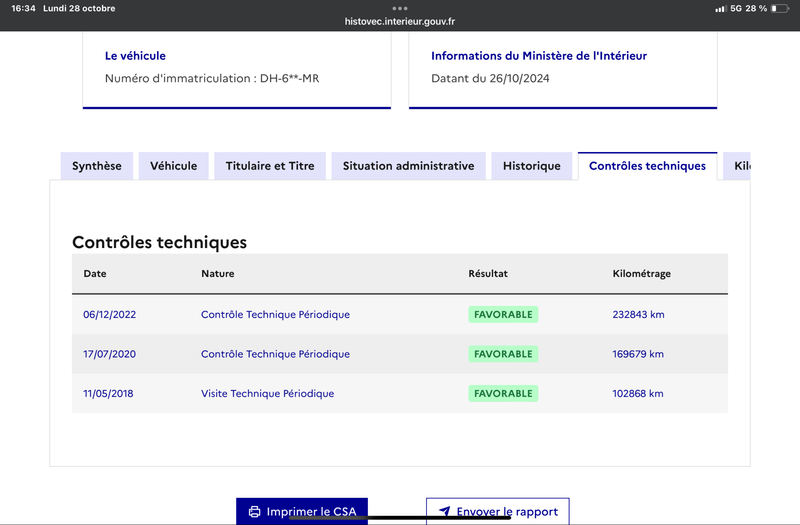Click the Datant du 26/10/2024 text
The height and width of the screenshot is (525, 800).
pyautogui.click(x=490, y=78)
